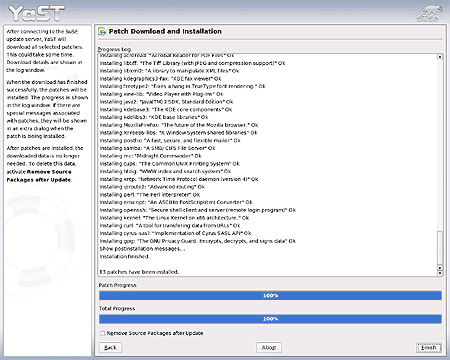Click the 'Installation finished.' log line
The image size is (450, 360).
click(x=125, y=257)
